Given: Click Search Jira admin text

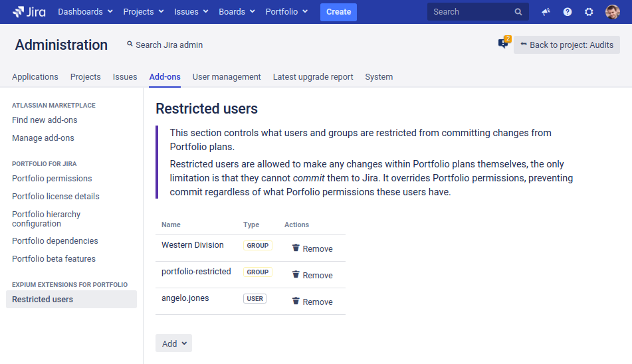Looking at the screenshot, I should coord(169,45).
